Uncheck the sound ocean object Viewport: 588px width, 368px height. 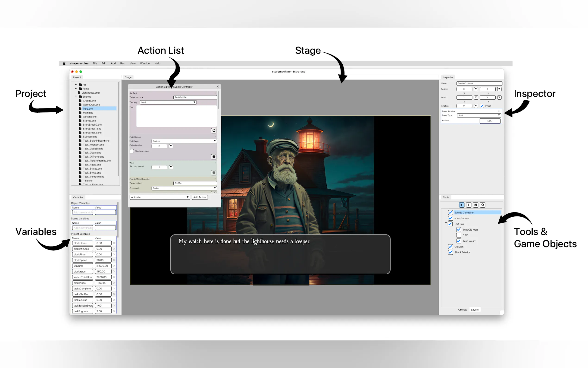pos(450,218)
